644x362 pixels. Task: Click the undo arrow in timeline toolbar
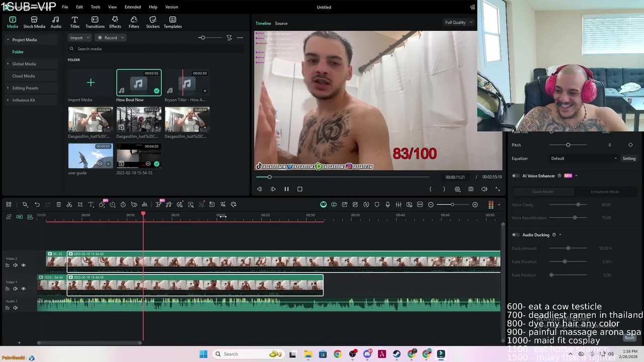click(x=37, y=205)
